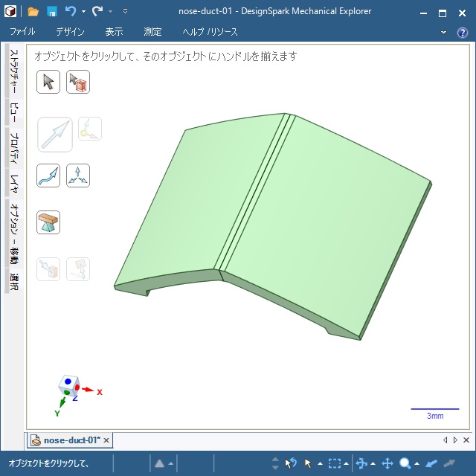Expand the ストラクチャー side panel
This screenshot has height=476, width=476.
[x=13, y=73]
